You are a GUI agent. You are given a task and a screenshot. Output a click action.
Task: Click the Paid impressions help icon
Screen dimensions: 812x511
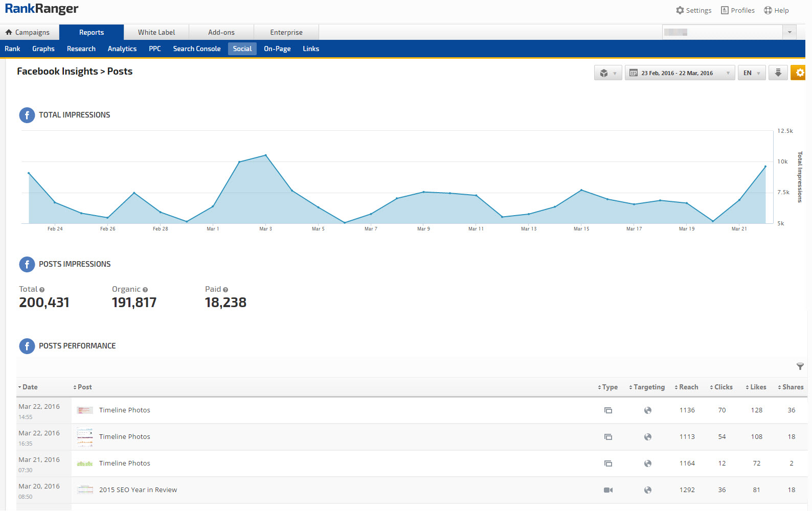tap(225, 290)
